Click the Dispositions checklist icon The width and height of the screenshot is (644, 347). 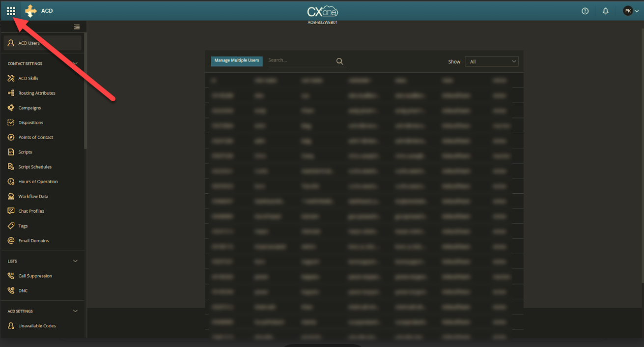pyautogui.click(x=10, y=122)
